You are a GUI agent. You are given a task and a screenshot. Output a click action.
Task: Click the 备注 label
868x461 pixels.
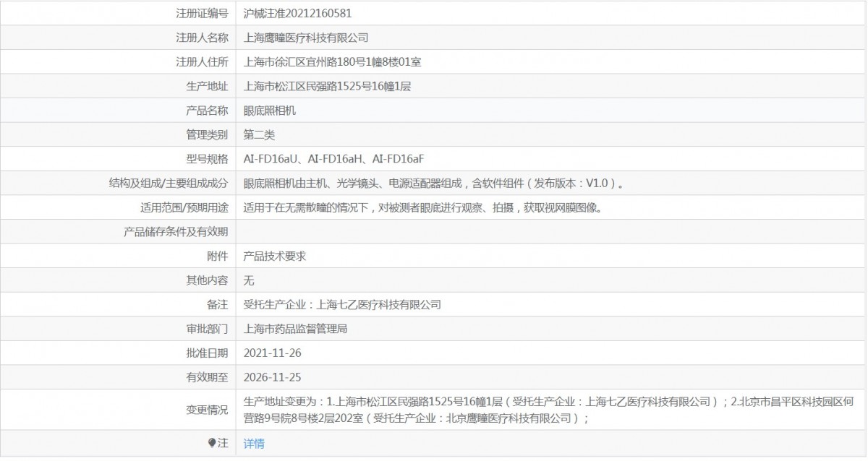(218, 304)
